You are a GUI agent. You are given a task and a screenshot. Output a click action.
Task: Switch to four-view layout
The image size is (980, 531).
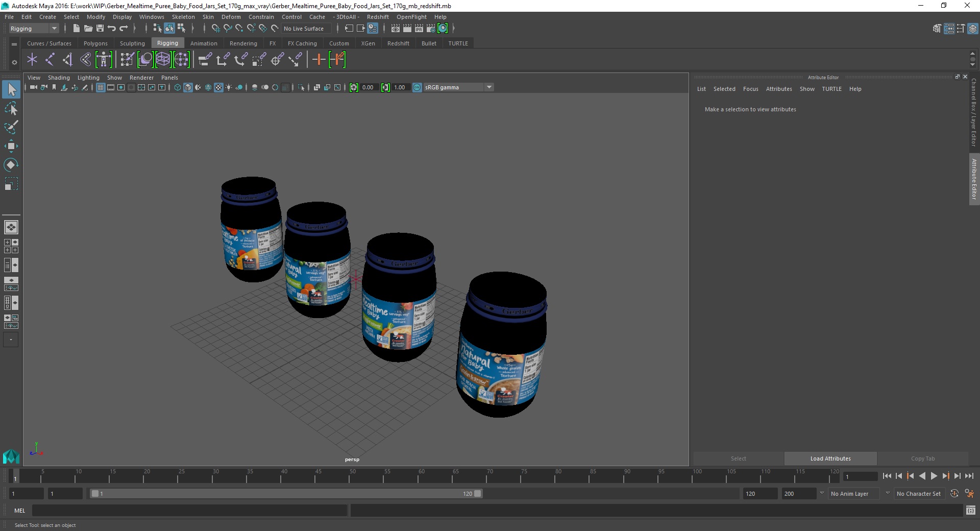(11, 246)
